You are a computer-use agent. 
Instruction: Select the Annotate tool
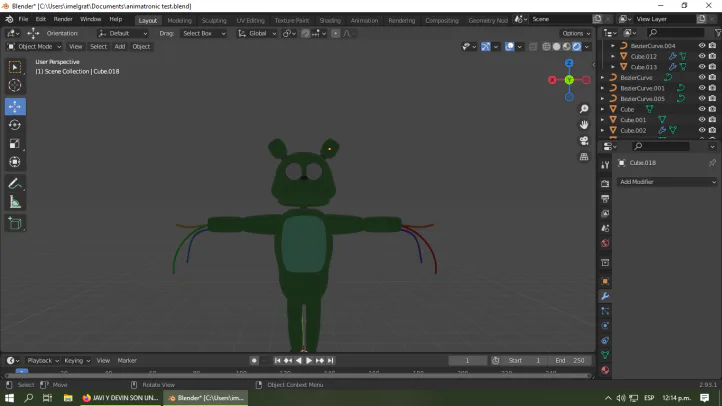coord(15,184)
